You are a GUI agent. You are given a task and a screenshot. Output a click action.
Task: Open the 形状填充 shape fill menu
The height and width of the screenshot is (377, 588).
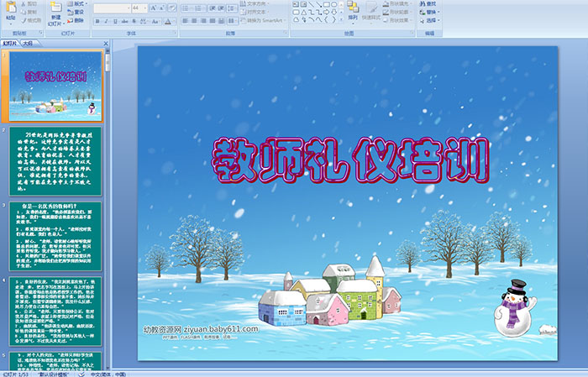click(x=397, y=3)
